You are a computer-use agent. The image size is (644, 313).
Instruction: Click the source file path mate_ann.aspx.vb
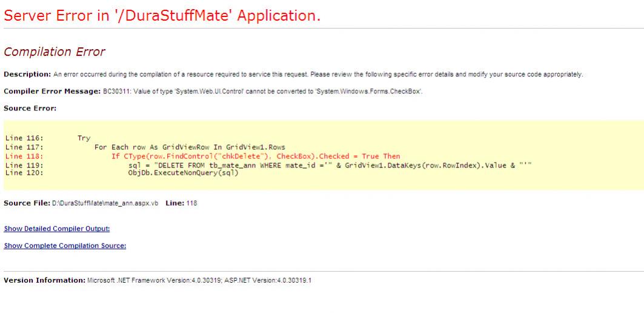click(x=105, y=203)
